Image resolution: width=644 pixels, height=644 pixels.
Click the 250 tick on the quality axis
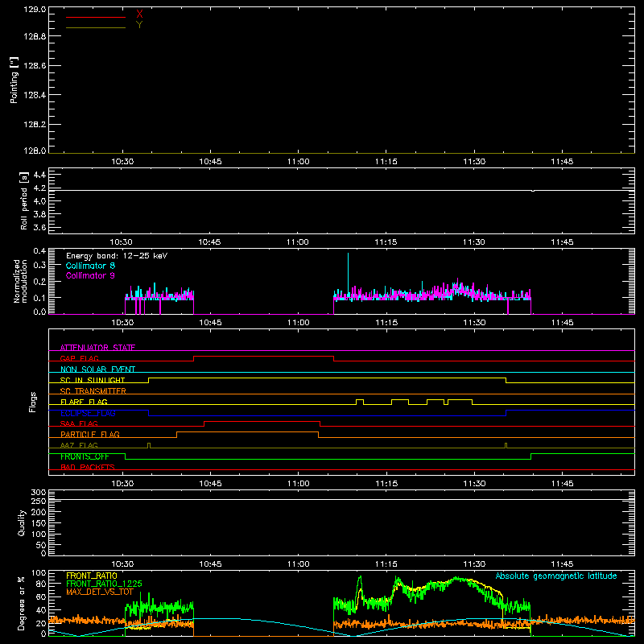(x=38, y=501)
